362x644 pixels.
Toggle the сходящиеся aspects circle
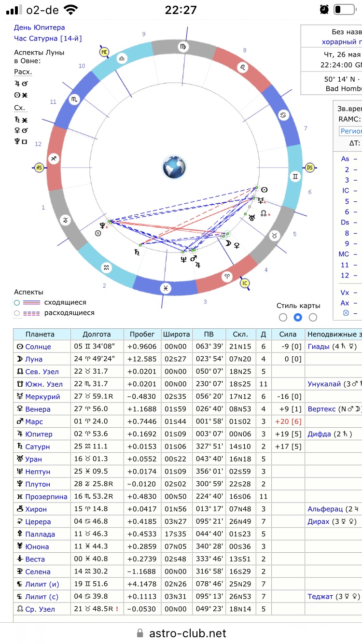17,303
